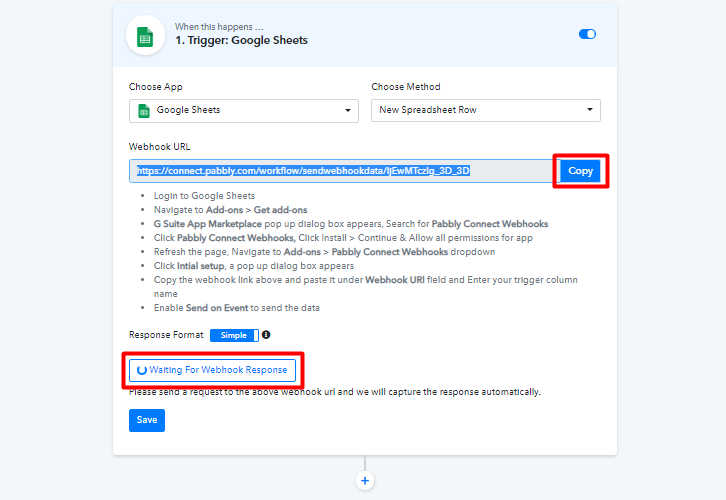Save the trigger configuration

click(147, 420)
